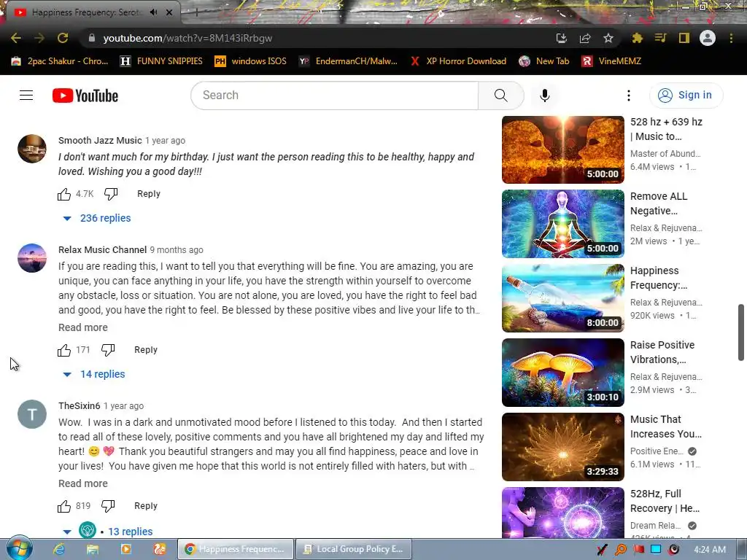
Task: Click the install app icon in address bar
Action: [562, 38]
